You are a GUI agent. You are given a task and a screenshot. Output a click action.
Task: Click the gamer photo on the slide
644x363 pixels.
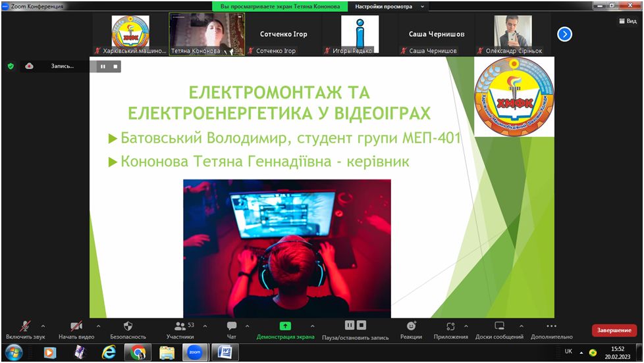coord(287,249)
